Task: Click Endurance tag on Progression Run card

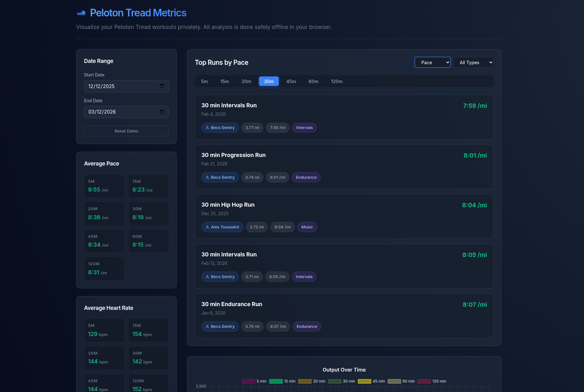Action: click(306, 177)
